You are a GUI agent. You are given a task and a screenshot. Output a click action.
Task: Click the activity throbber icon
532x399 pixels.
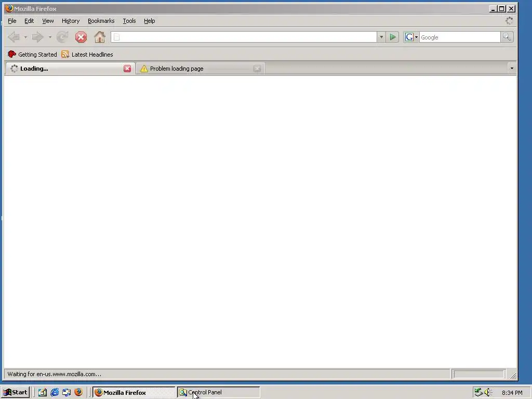click(x=509, y=21)
